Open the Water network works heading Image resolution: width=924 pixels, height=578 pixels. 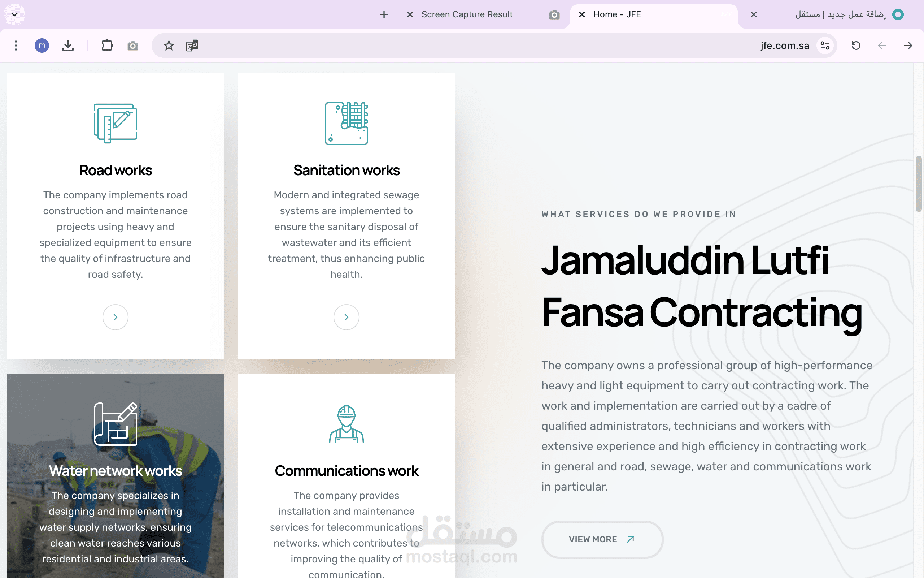(x=115, y=471)
